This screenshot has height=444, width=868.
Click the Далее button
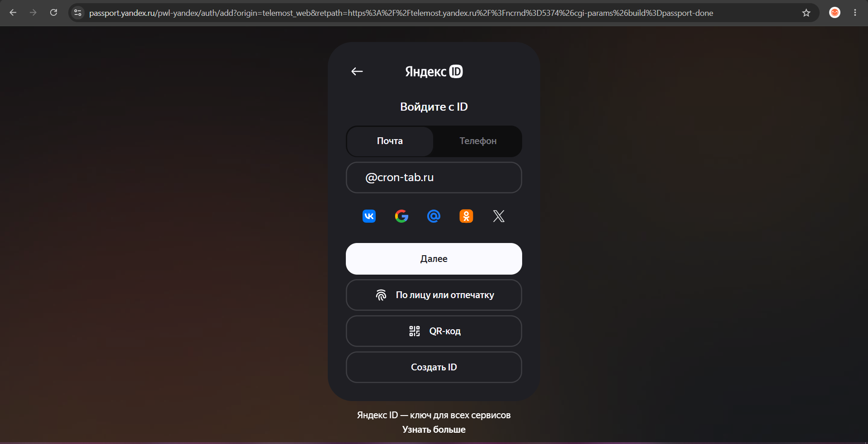point(434,259)
